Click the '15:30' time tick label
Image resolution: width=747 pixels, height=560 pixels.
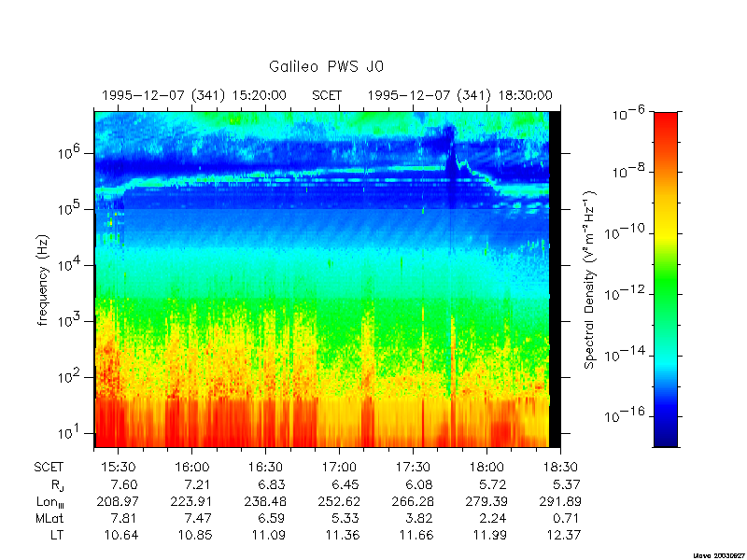119,468
